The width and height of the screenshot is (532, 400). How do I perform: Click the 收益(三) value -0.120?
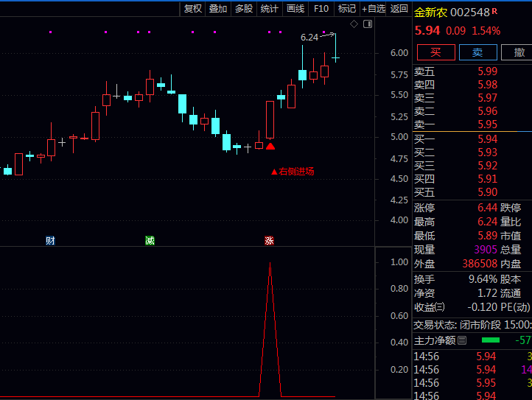tap(482, 307)
